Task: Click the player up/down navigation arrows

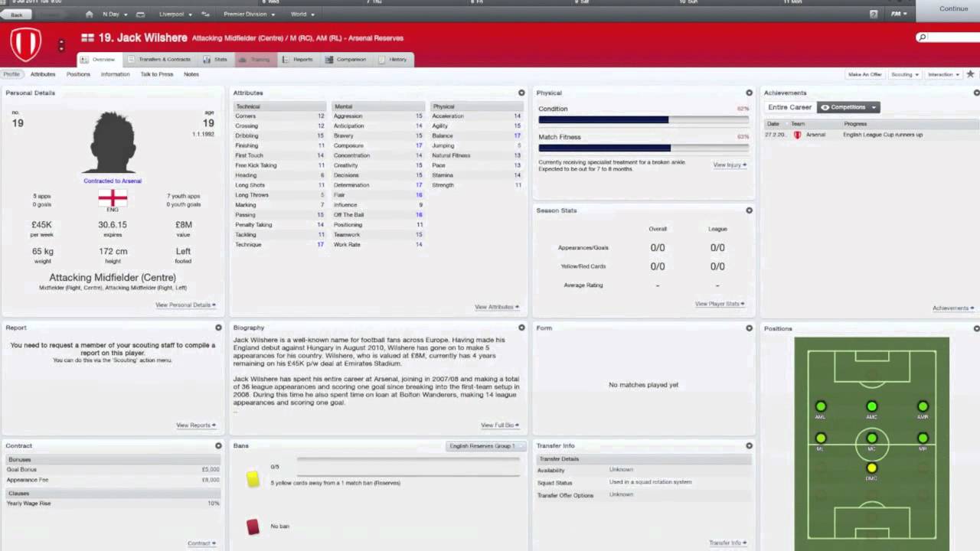Action: coord(61,45)
